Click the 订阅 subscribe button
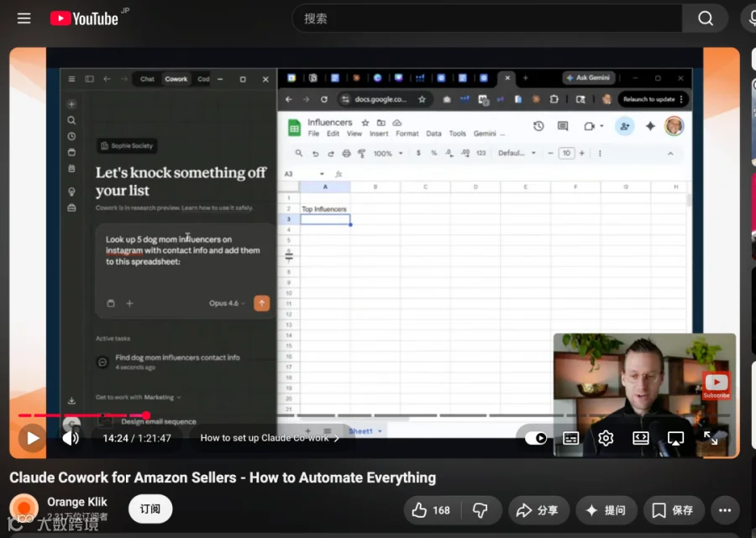This screenshot has height=538, width=756. click(150, 509)
